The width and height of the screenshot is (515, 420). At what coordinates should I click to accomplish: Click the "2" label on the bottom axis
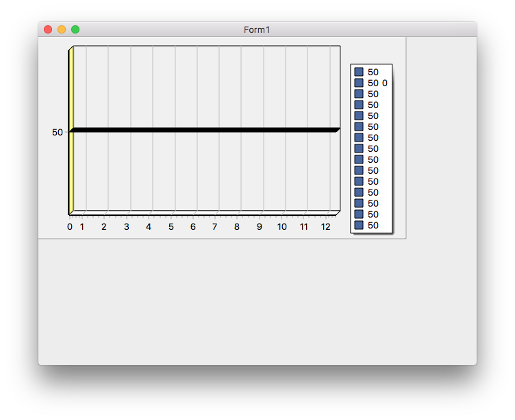click(104, 226)
